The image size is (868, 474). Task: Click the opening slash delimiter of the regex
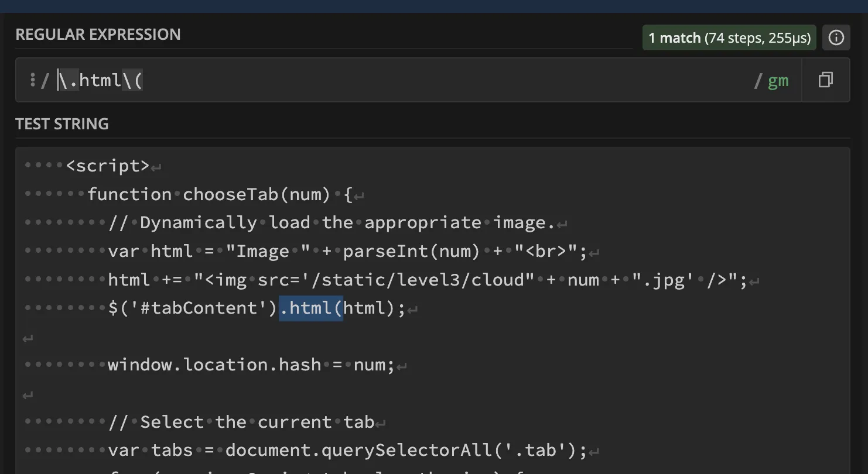click(46, 80)
